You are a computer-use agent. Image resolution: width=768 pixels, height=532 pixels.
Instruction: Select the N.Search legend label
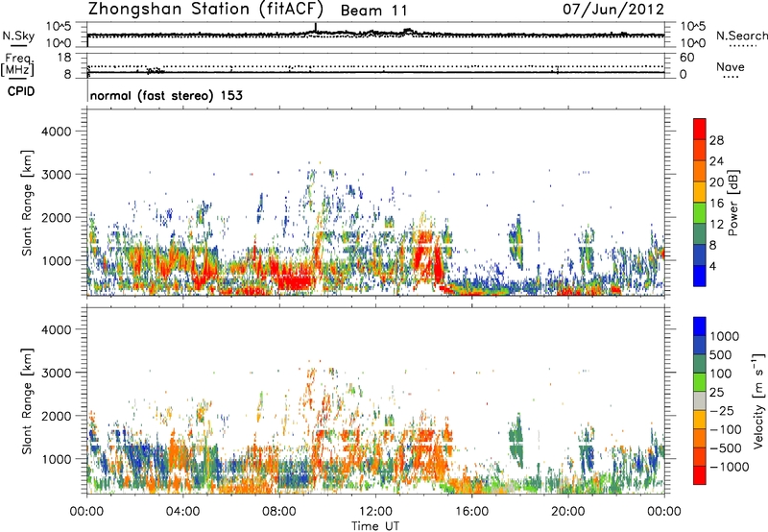(x=742, y=36)
